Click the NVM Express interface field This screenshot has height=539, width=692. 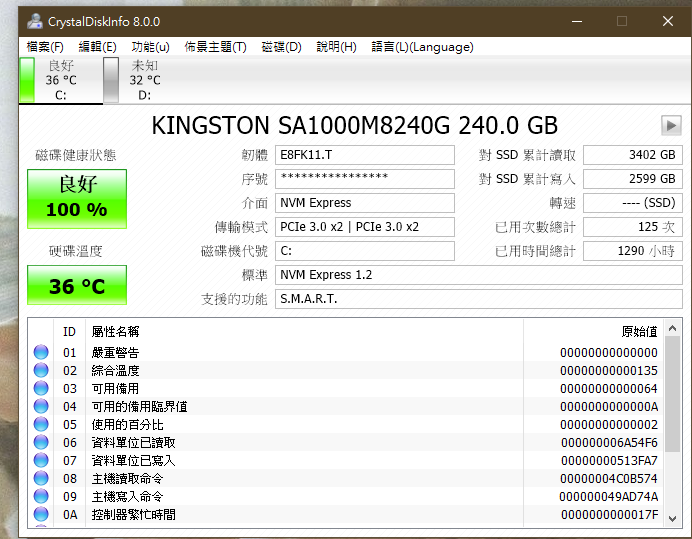(x=365, y=203)
